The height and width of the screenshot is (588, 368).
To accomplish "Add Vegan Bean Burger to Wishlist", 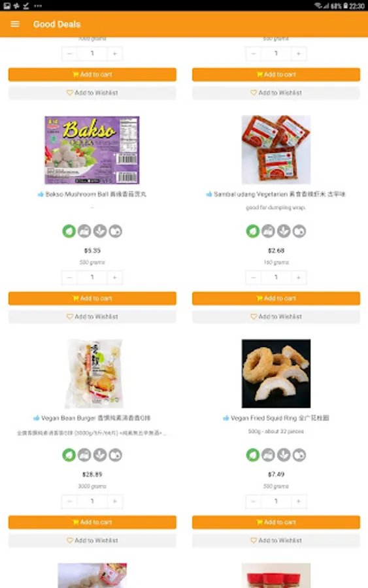I will [x=92, y=540].
